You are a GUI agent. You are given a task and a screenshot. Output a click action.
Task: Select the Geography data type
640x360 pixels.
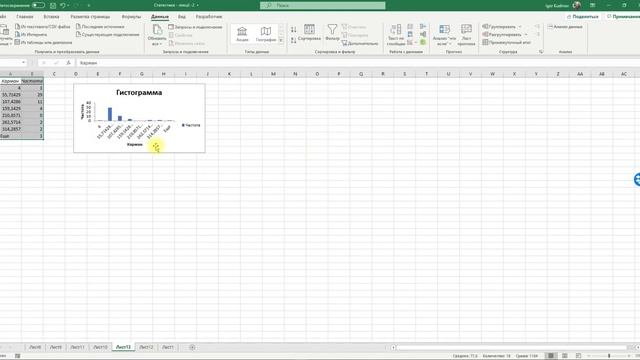[266, 33]
